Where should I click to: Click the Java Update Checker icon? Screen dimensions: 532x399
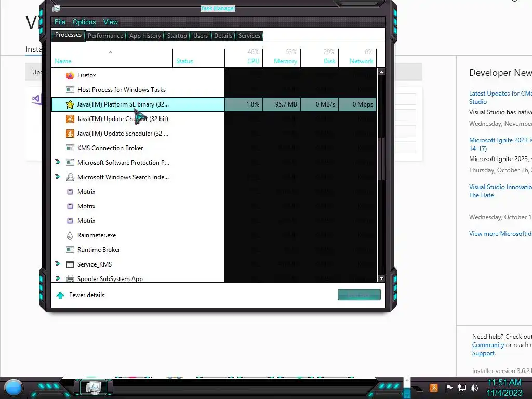coord(70,119)
